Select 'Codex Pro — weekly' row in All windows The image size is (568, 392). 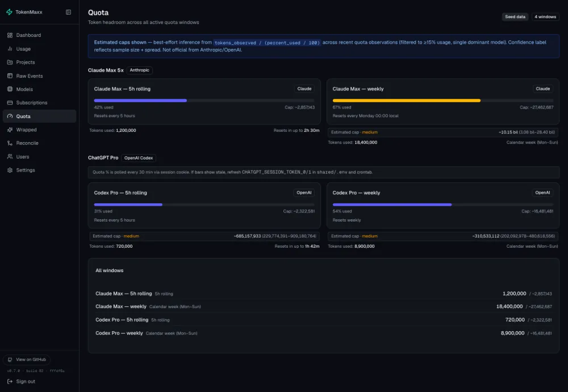tap(324, 333)
